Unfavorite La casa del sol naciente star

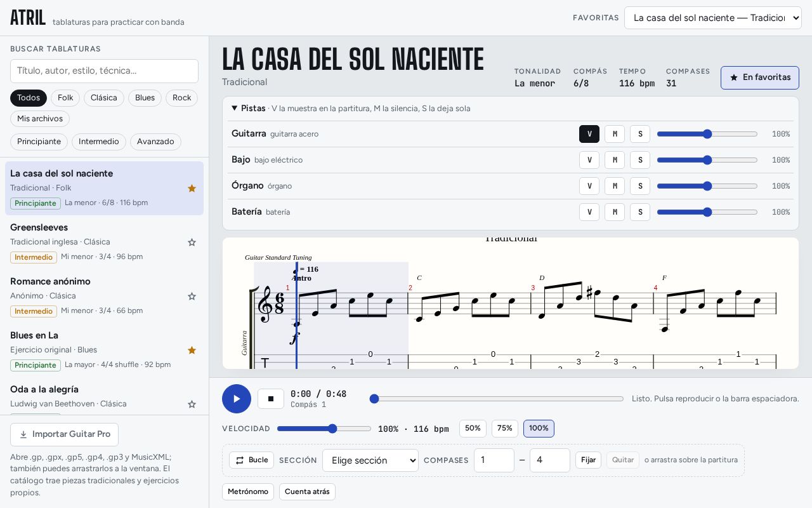[192, 189]
